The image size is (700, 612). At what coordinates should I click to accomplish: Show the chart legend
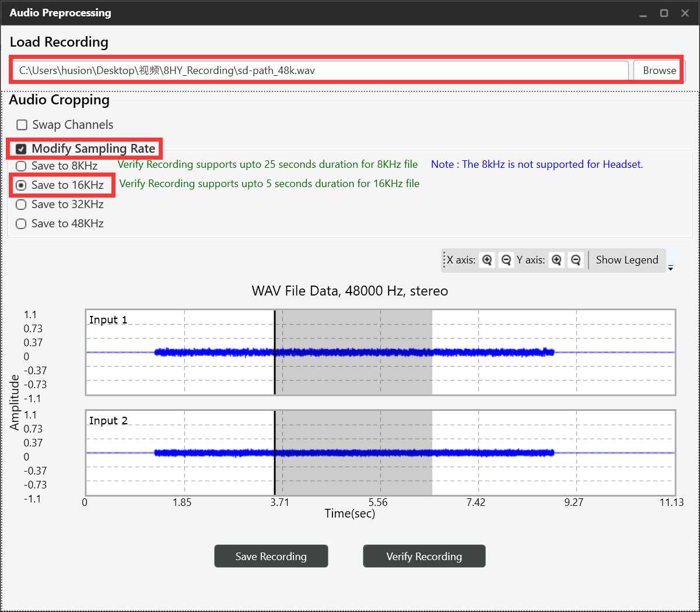tap(627, 260)
